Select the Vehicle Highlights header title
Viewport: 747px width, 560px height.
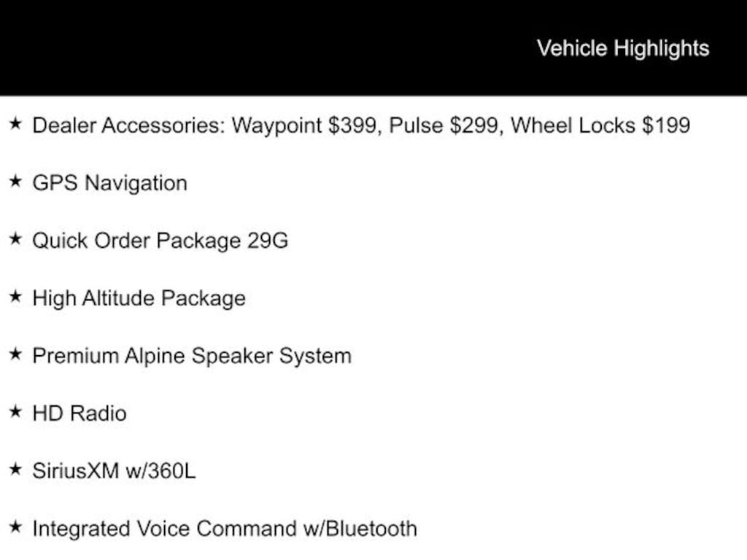click(623, 49)
